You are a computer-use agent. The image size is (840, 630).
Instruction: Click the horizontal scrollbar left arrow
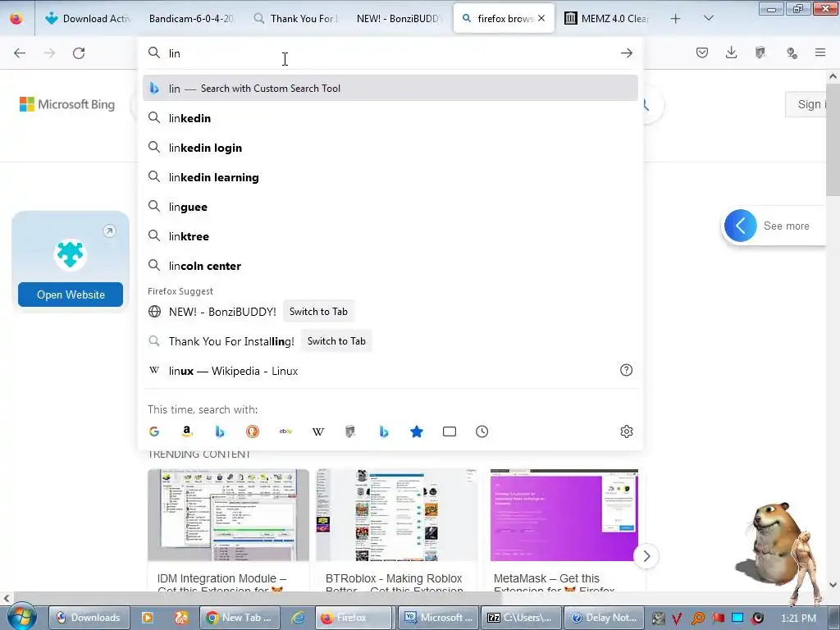(x=6, y=598)
